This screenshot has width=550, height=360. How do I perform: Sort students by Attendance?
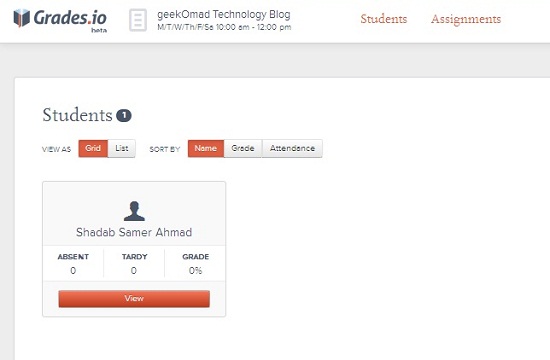pyautogui.click(x=292, y=148)
